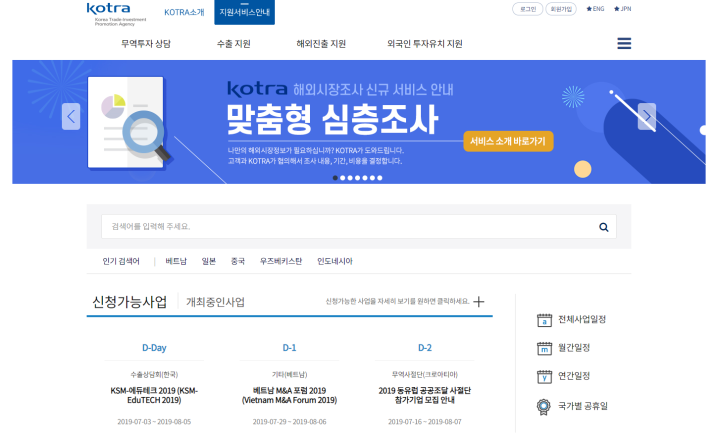The image size is (718, 448).
Task: Click the plus icon for more programs
Action: pos(479,301)
